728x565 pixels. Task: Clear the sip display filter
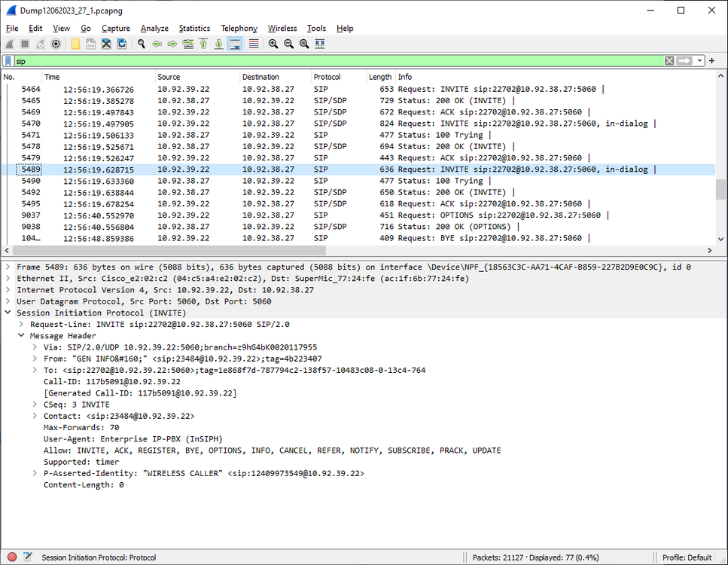click(669, 61)
